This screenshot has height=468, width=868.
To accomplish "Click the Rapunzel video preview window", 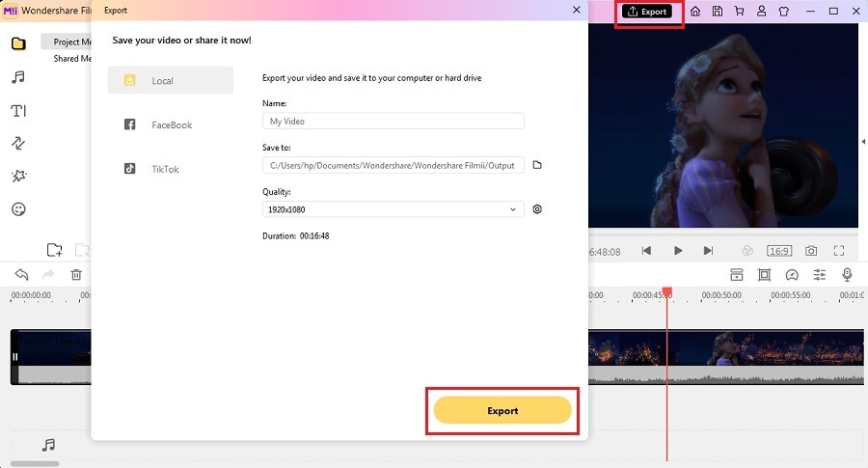I will tap(723, 125).
